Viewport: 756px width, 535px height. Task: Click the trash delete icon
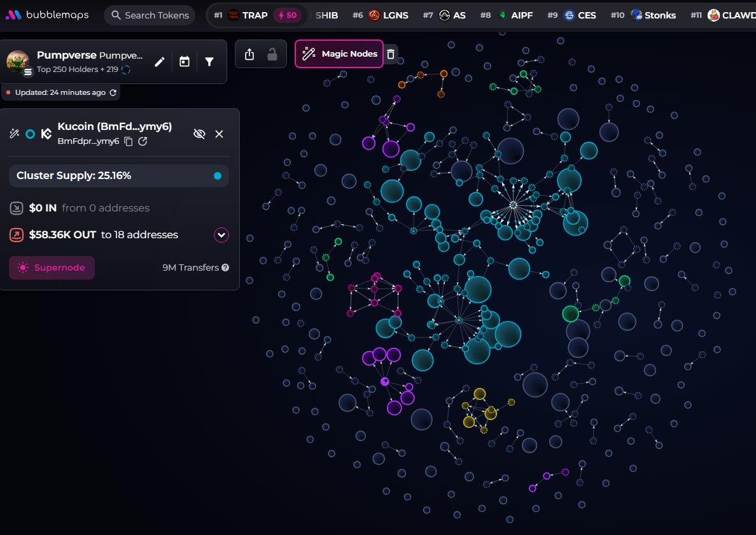[x=391, y=54]
